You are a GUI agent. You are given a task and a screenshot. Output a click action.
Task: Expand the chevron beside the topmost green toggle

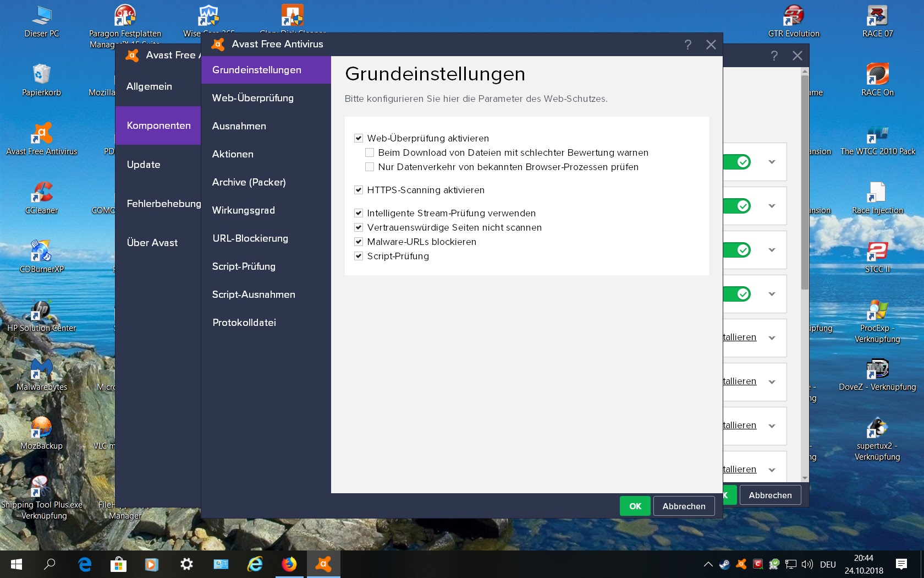772,162
